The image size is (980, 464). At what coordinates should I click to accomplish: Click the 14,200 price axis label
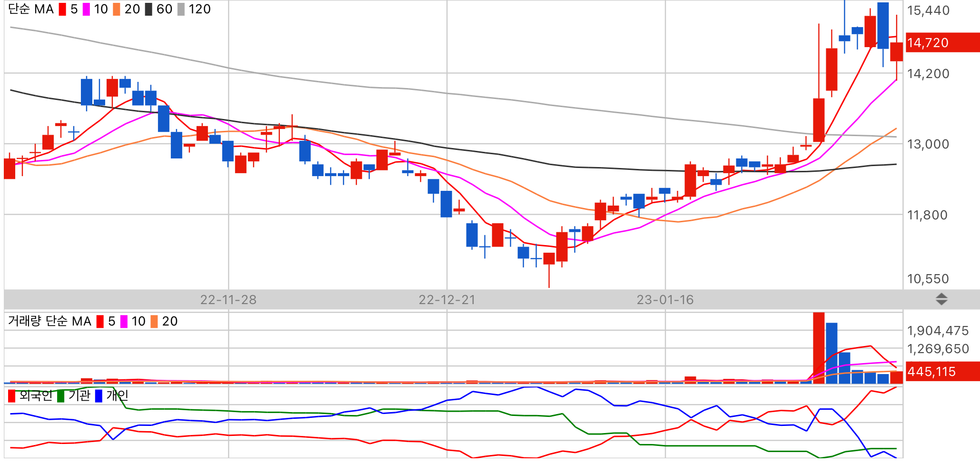tap(928, 74)
